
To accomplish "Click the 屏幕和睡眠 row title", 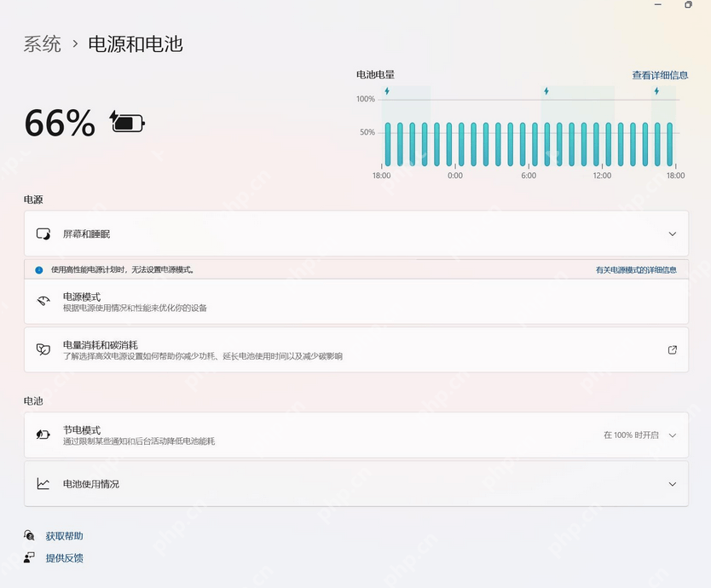I will [87, 234].
